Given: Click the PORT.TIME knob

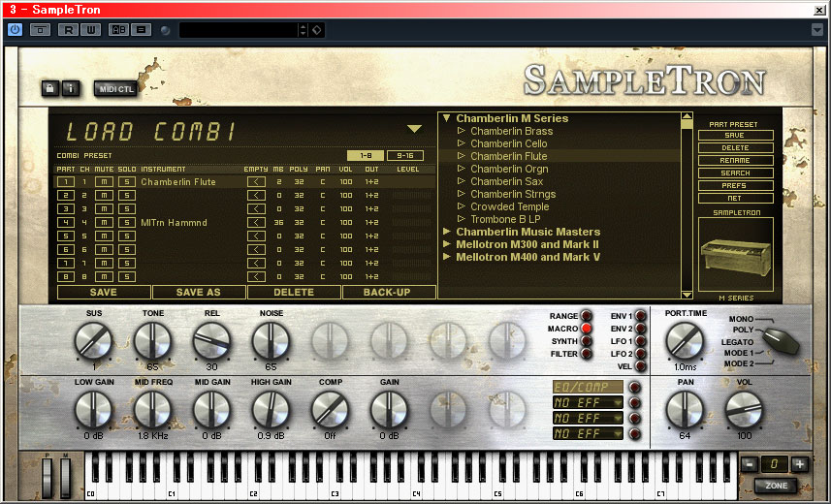Looking at the screenshot, I should click(x=685, y=341).
